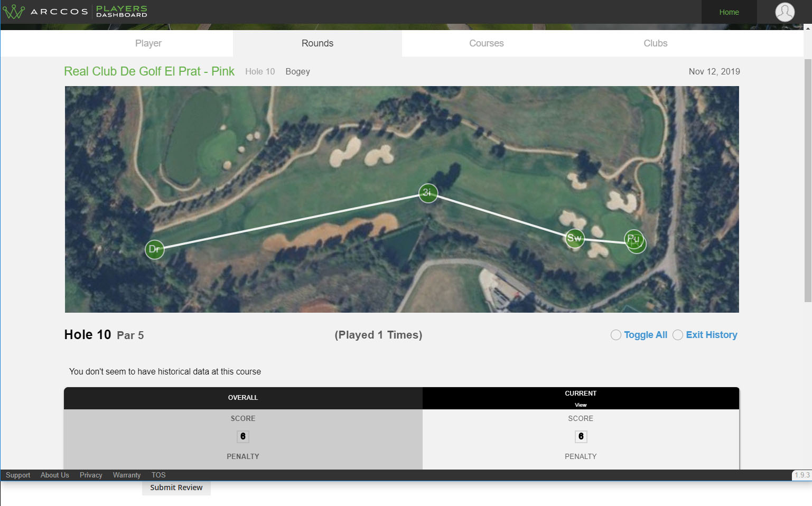Click the vertical page scrollbar
This screenshot has width=812, height=506.
point(807,180)
